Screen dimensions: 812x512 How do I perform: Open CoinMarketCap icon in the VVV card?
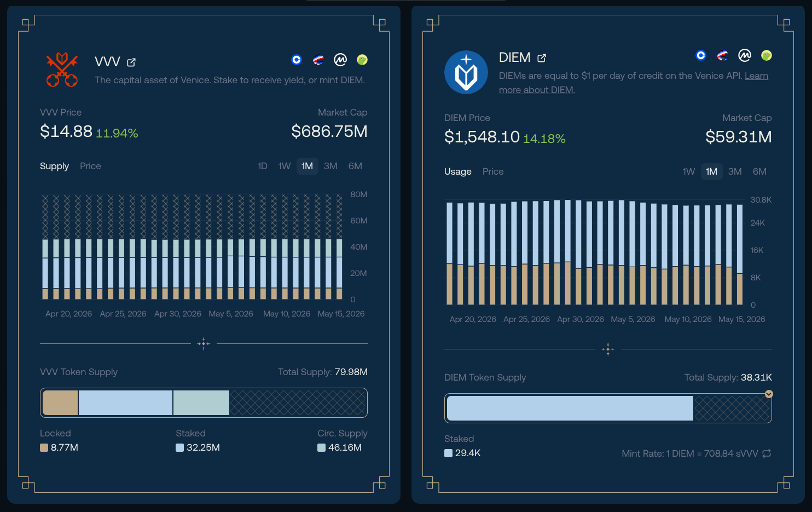pyautogui.click(x=340, y=60)
